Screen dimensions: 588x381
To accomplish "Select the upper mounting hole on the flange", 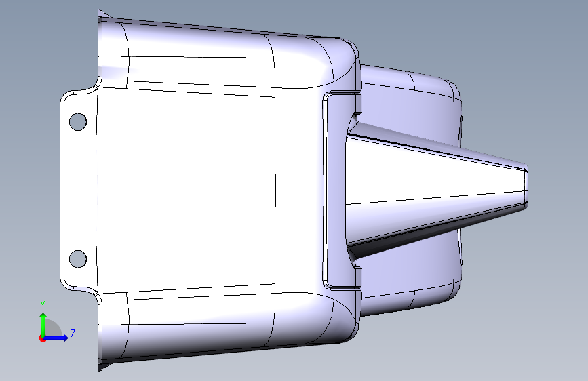I will point(78,121).
